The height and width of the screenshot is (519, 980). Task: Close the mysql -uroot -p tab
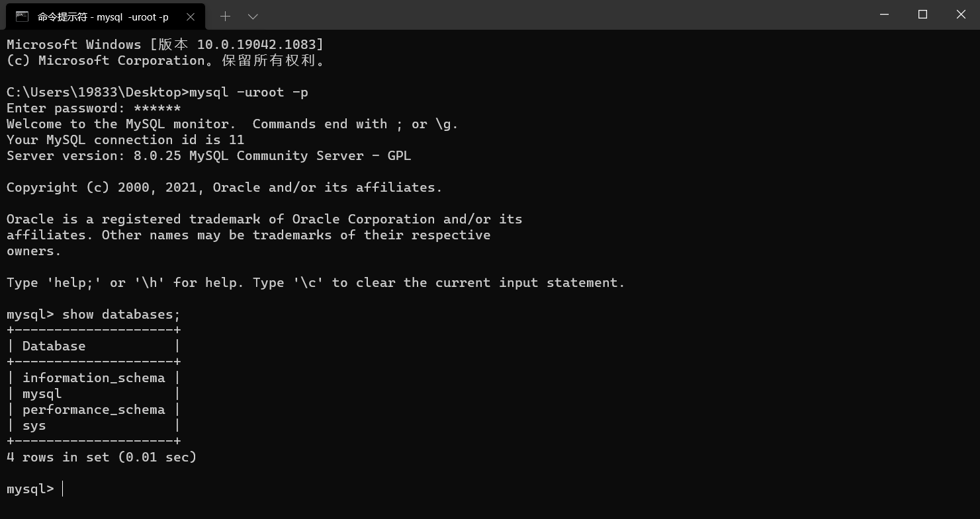(x=191, y=17)
